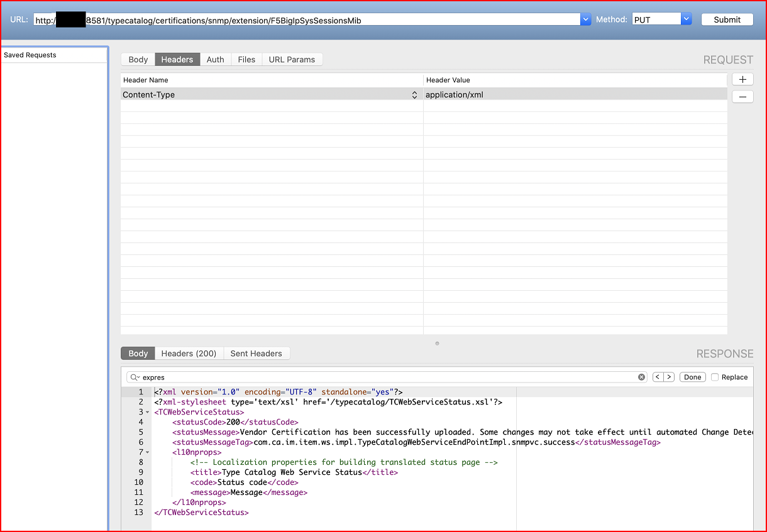Add a new header row with plus button
The image size is (767, 532).
point(742,80)
